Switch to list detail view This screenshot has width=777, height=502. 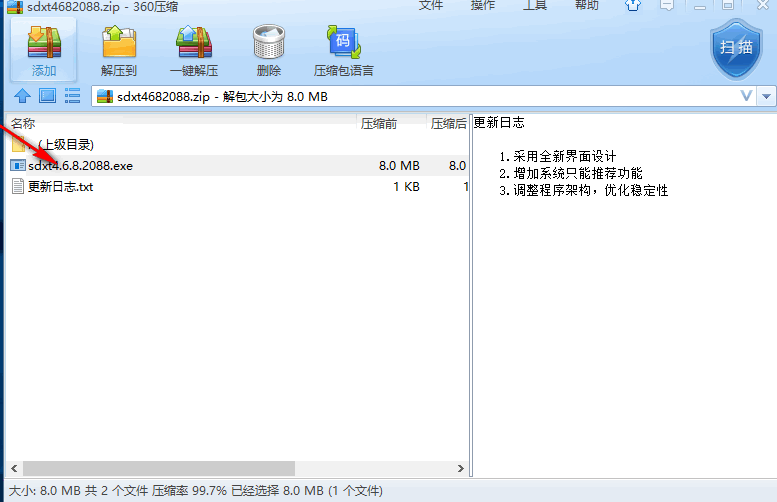pyautogui.click(x=72, y=96)
